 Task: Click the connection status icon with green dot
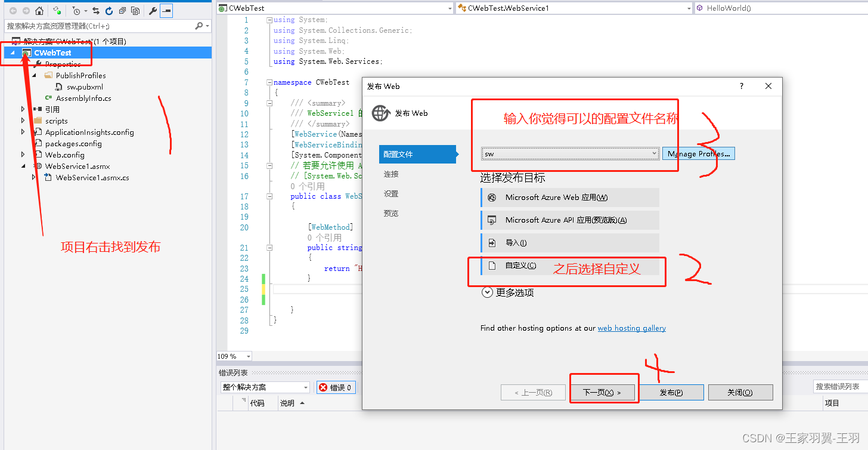pyautogui.click(x=57, y=11)
